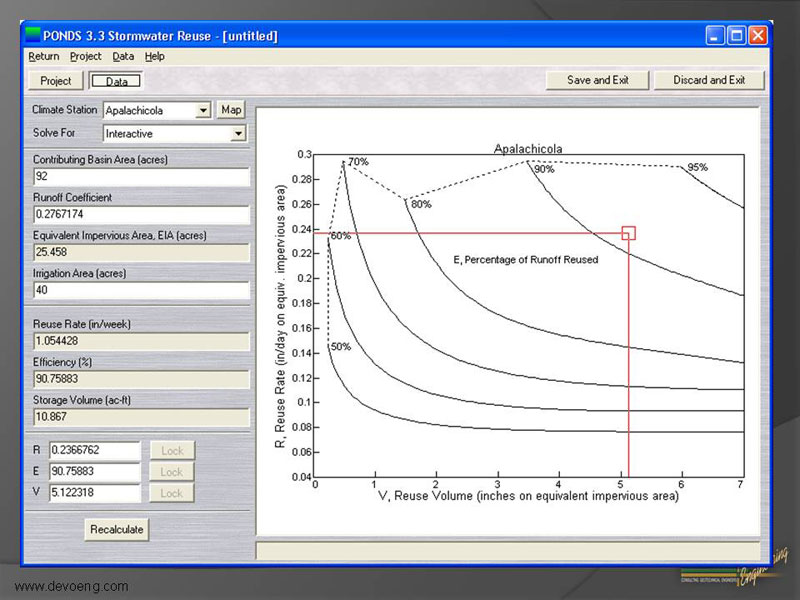This screenshot has width=800, height=600.
Task: Click the red crosshair marker on chart
Action: point(628,233)
